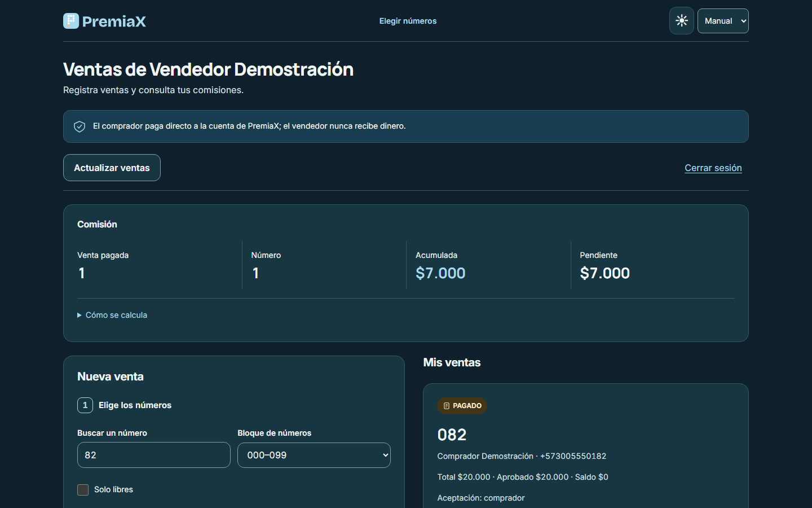The width and height of the screenshot is (812, 508).
Task: Check the "Solo libres" checkbox
Action: 83,490
